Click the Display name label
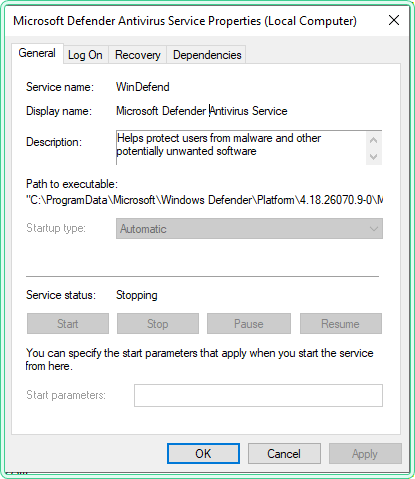The image size is (415, 479). coord(59,111)
